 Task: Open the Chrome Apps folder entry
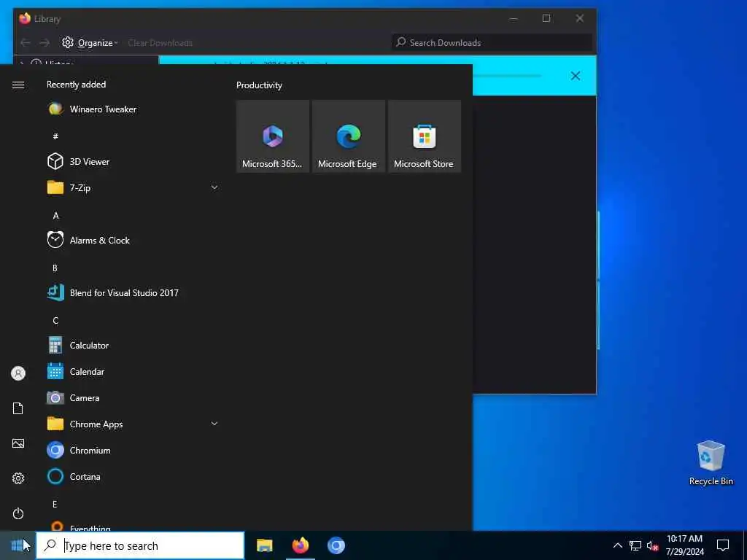coord(133,424)
